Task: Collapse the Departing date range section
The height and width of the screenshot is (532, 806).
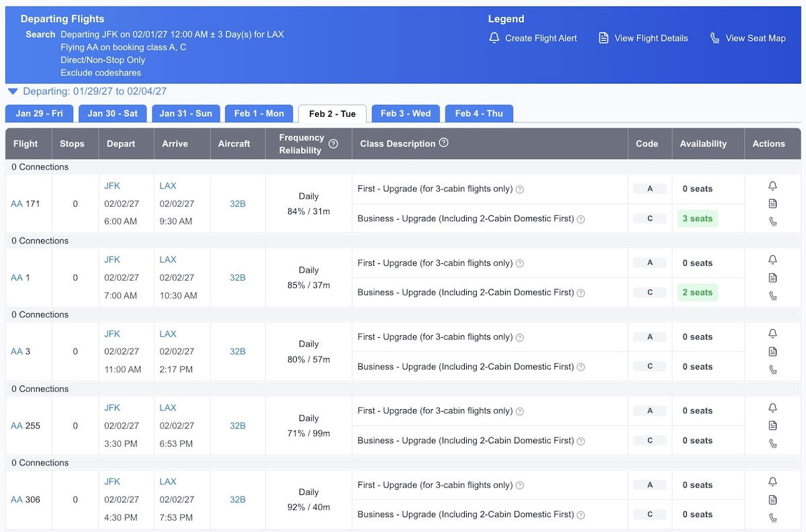Action: pos(13,91)
